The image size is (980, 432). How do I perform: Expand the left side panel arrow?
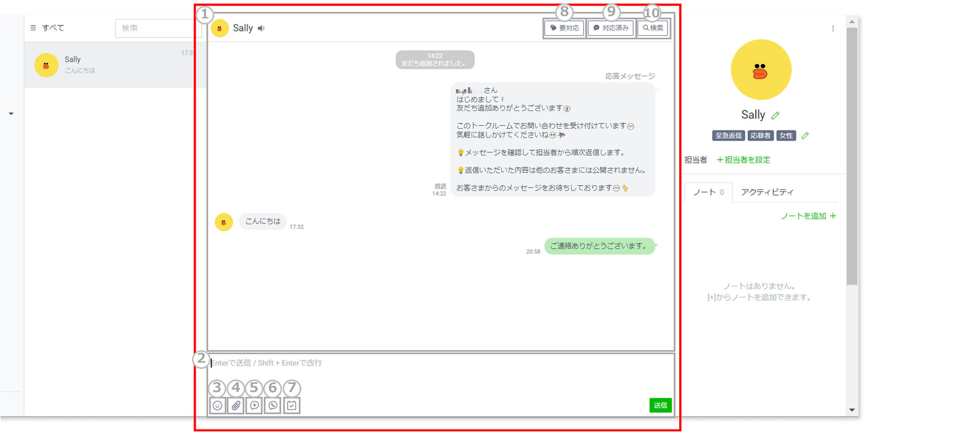pyautogui.click(x=11, y=114)
